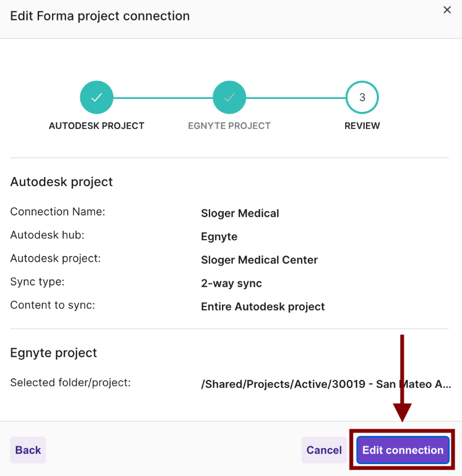Viewport: 462px width, 476px height.
Task: Confirm with the Edit connection button
Action: 403,450
